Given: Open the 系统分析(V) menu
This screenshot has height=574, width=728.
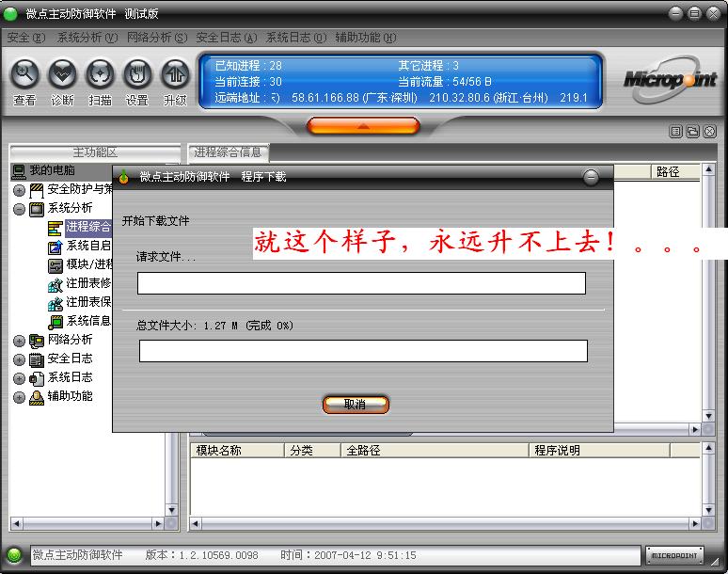Looking at the screenshot, I should [87, 38].
